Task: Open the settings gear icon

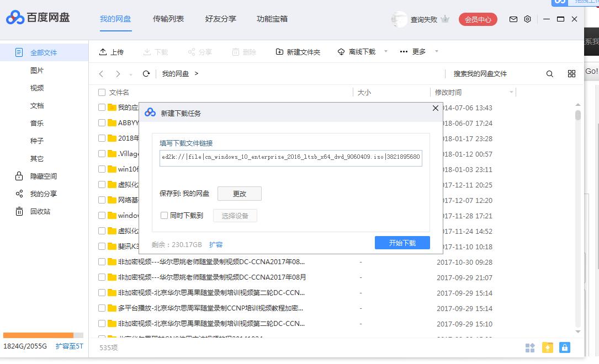Action: pyautogui.click(x=527, y=19)
